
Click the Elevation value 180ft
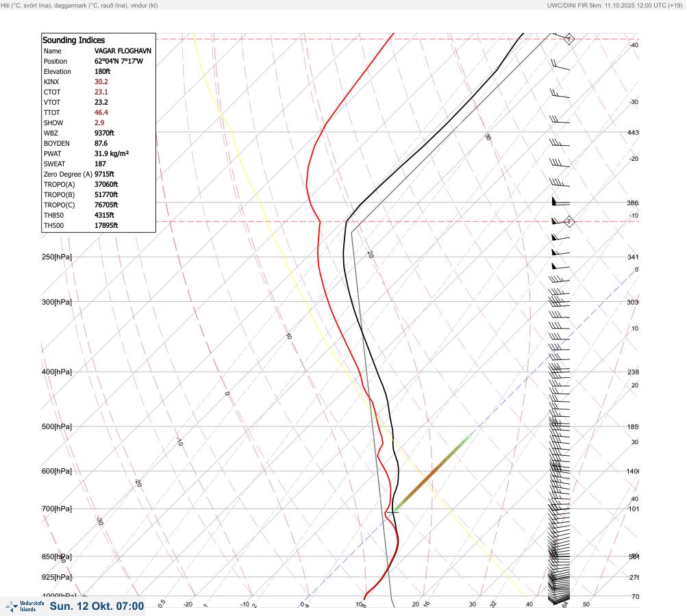point(103,71)
